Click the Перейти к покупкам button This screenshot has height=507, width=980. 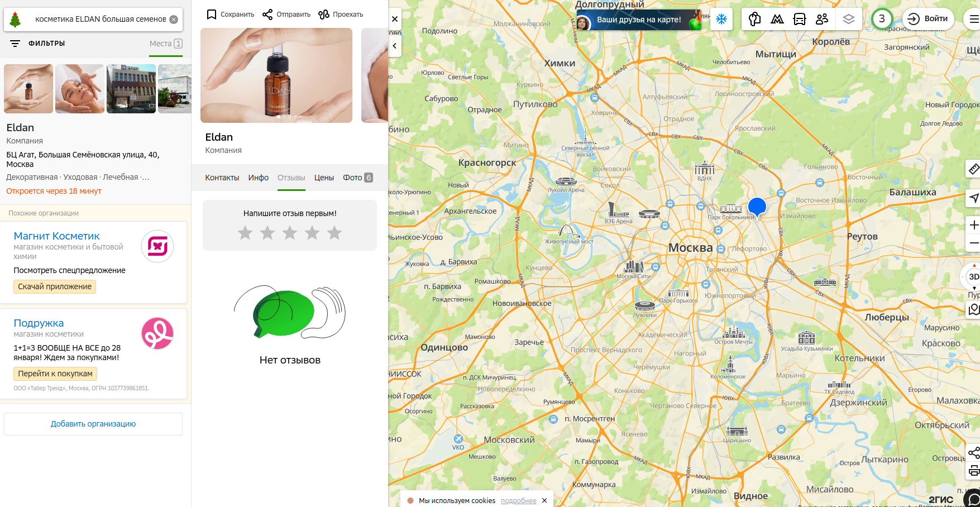click(x=55, y=374)
